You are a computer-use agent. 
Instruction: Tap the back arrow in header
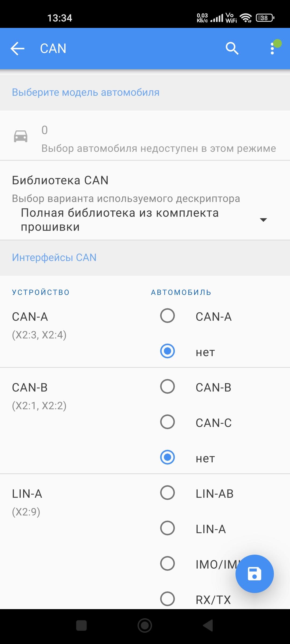pos(17,49)
